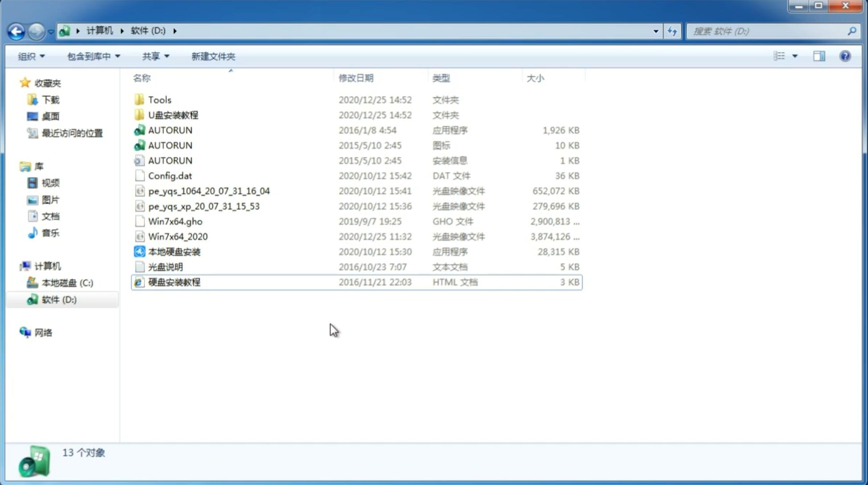The height and width of the screenshot is (485, 868).
Task: Navigate back using back arrow button
Action: [x=16, y=30]
